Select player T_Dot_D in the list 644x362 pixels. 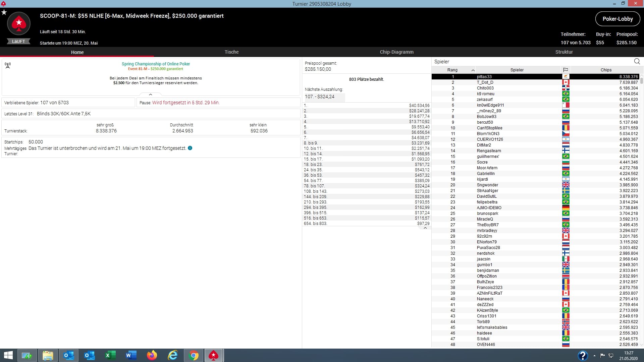tap(485, 82)
